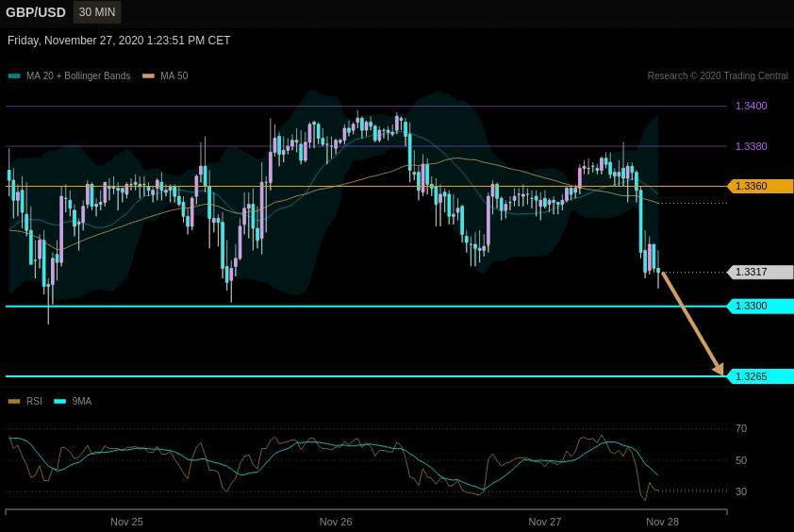Click the RSI 70 level label
Screen dimensions: 794x532
coord(741,428)
